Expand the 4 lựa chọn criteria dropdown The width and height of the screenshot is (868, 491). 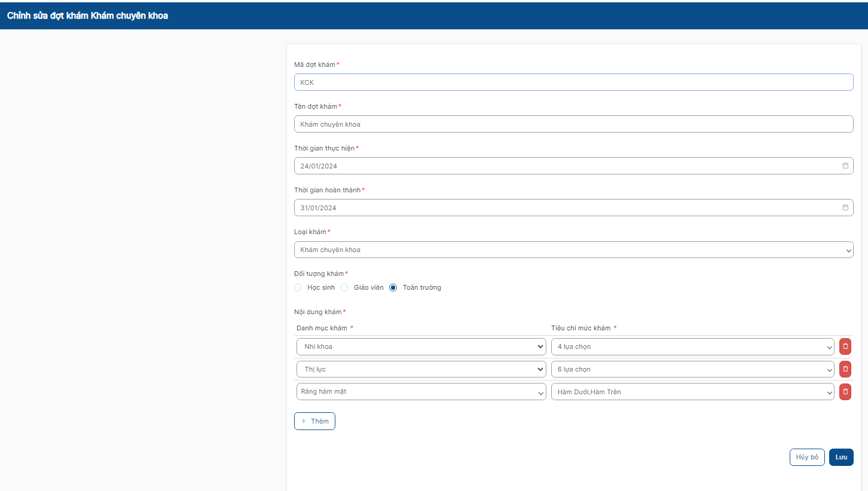point(692,346)
